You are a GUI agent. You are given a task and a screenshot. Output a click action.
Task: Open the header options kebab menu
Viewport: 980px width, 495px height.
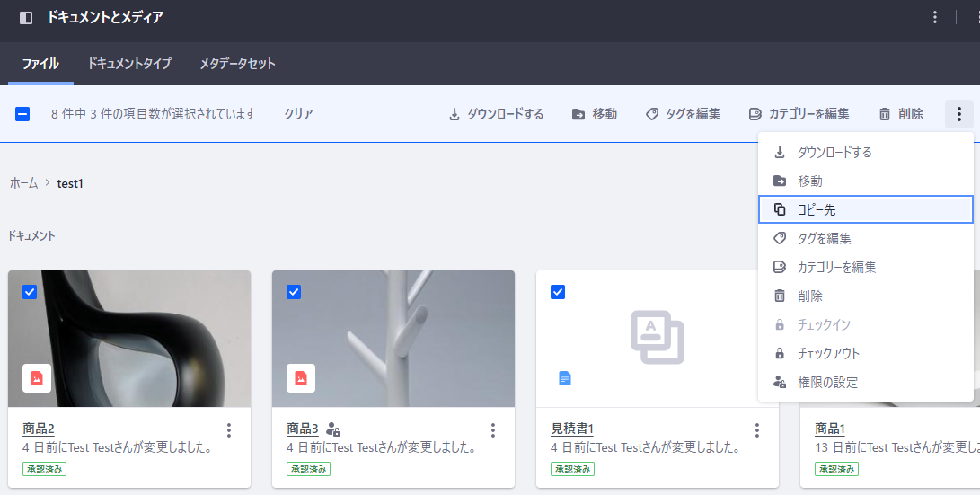pyautogui.click(x=935, y=17)
